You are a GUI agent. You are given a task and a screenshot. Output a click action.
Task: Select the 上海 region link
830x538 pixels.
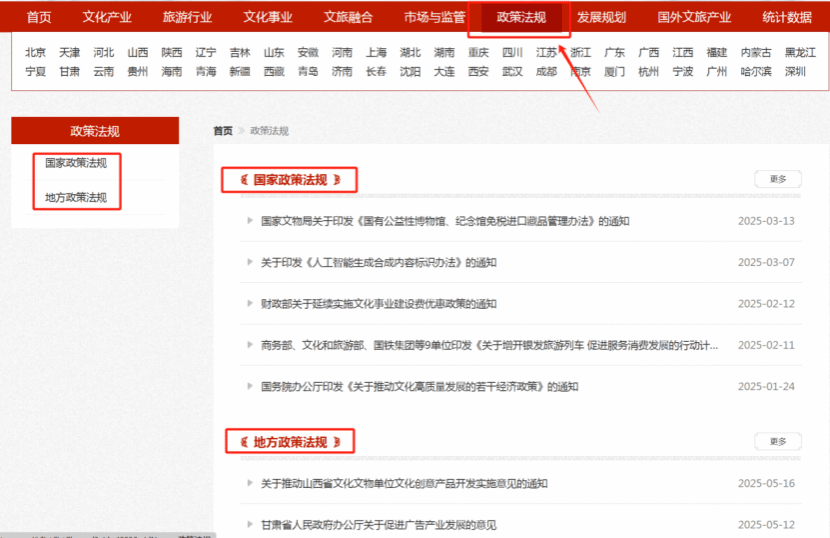[x=376, y=52]
